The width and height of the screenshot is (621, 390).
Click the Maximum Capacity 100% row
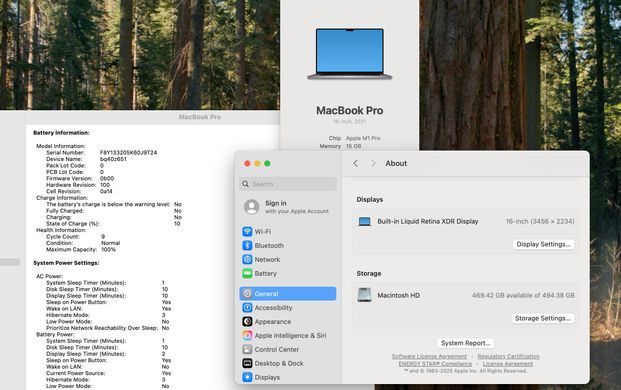point(81,249)
